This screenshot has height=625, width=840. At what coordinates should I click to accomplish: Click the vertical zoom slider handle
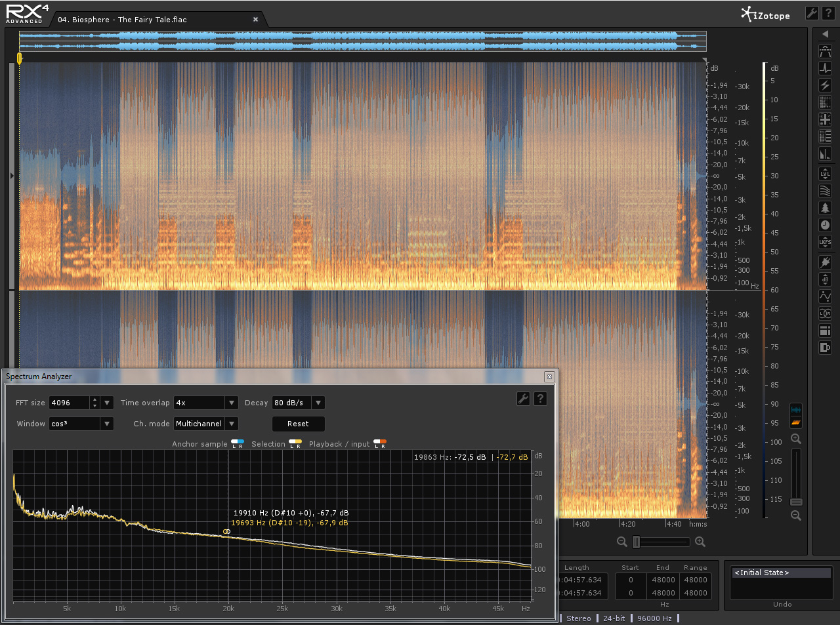click(x=796, y=502)
